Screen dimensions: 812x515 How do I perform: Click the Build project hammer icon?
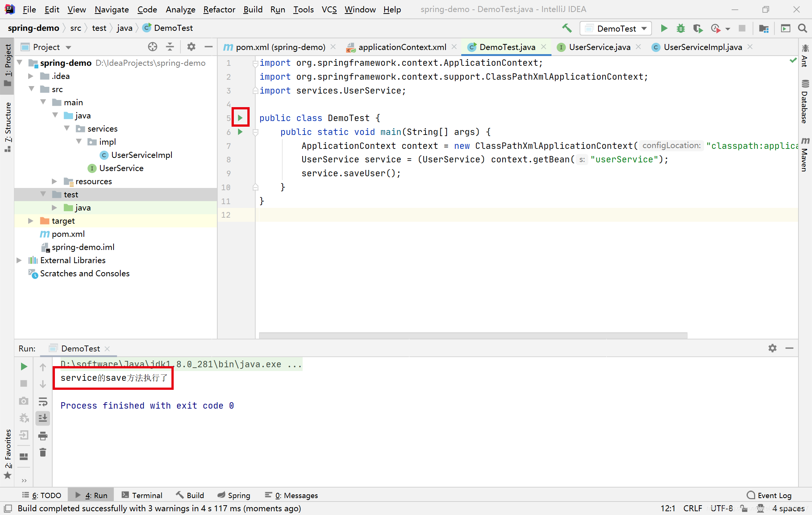point(567,28)
